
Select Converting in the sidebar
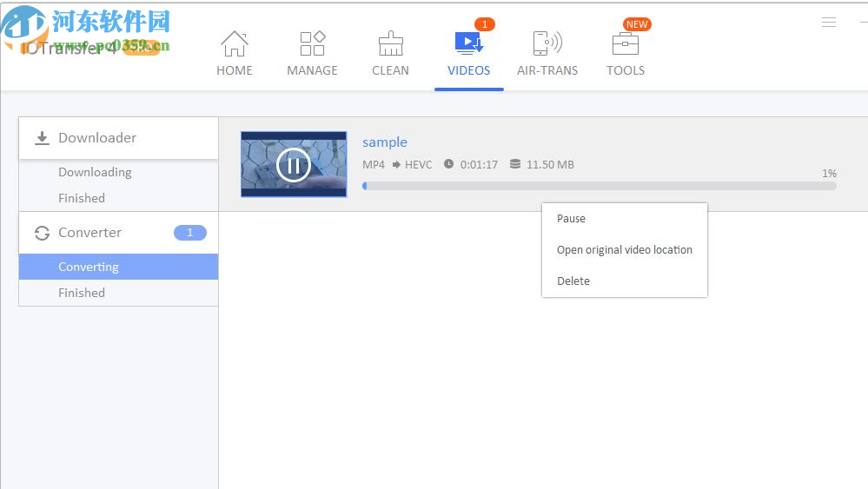click(x=118, y=267)
